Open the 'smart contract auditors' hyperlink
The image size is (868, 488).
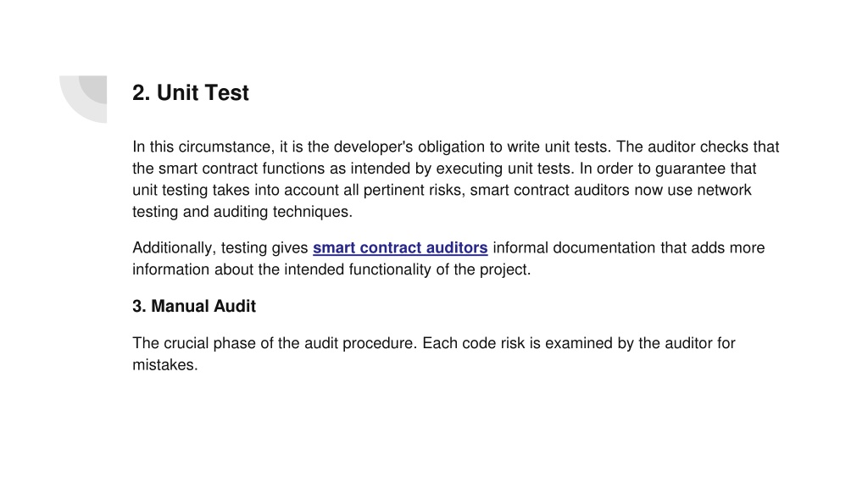pos(400,248)
